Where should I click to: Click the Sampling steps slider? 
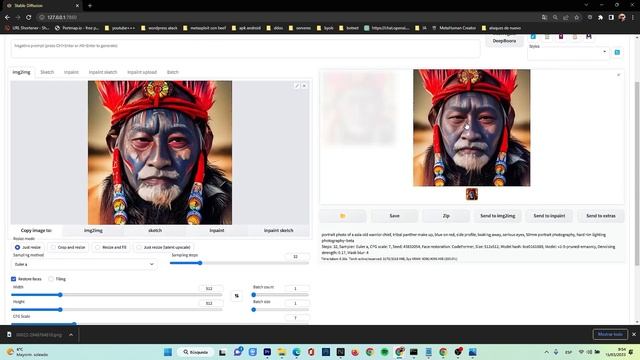click(239, 263)
